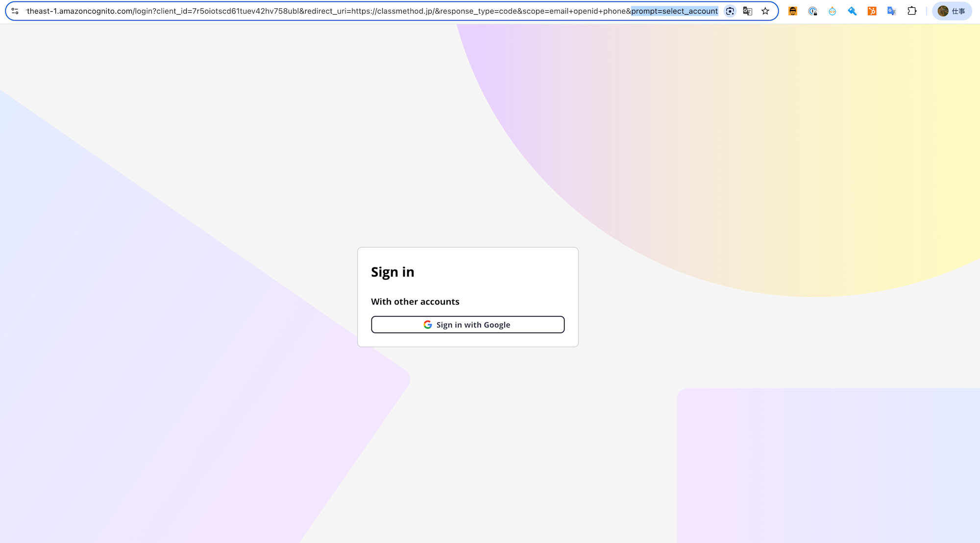Translate this page via the address bar icon
The image size is (980, 543).
tap(747, 11)
